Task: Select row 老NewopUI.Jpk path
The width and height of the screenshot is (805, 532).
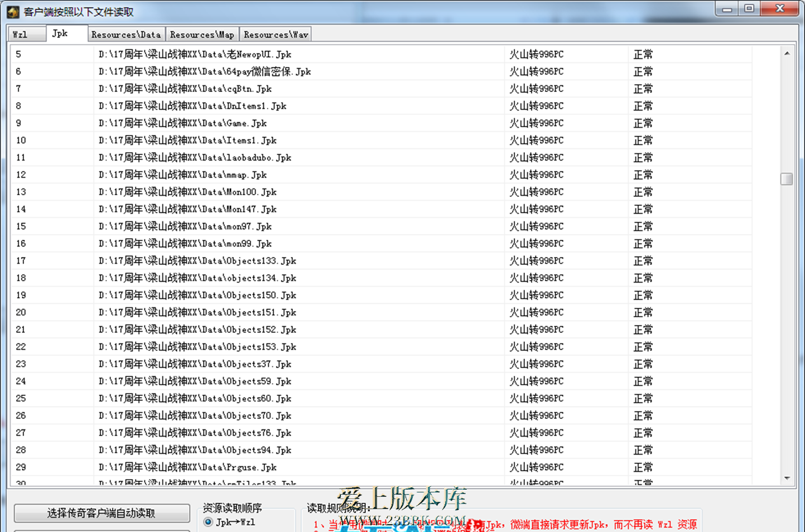Action: (x=195, y=54)
